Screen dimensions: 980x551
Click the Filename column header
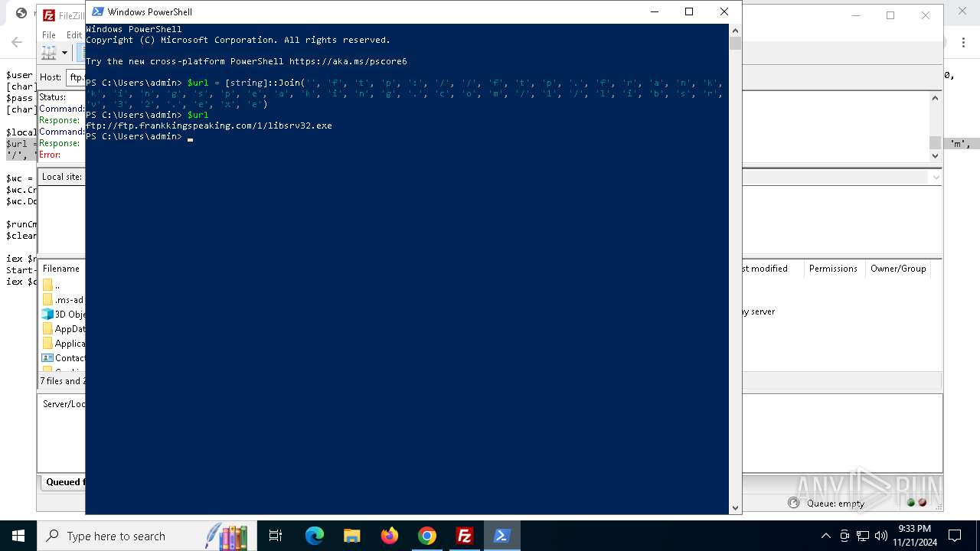coord(61,269)
